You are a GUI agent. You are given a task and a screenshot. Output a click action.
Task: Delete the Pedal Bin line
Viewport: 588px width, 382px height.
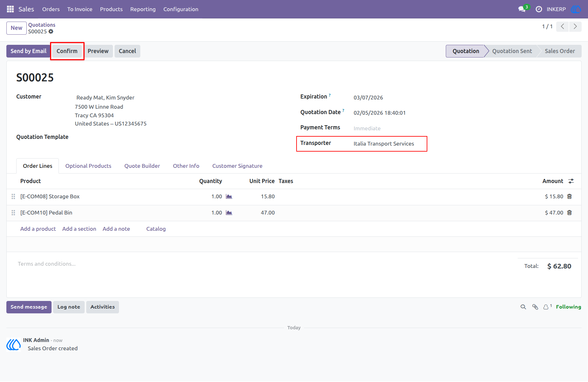tap(570, 213)
